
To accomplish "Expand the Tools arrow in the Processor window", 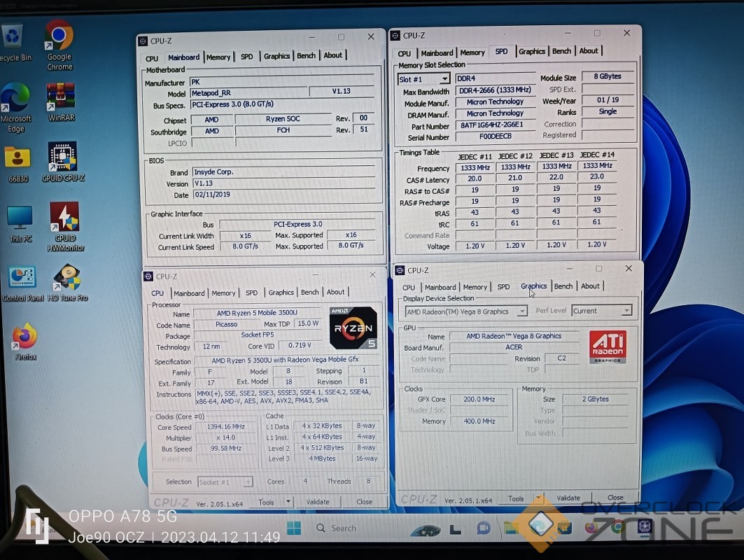I will (288, 502).
